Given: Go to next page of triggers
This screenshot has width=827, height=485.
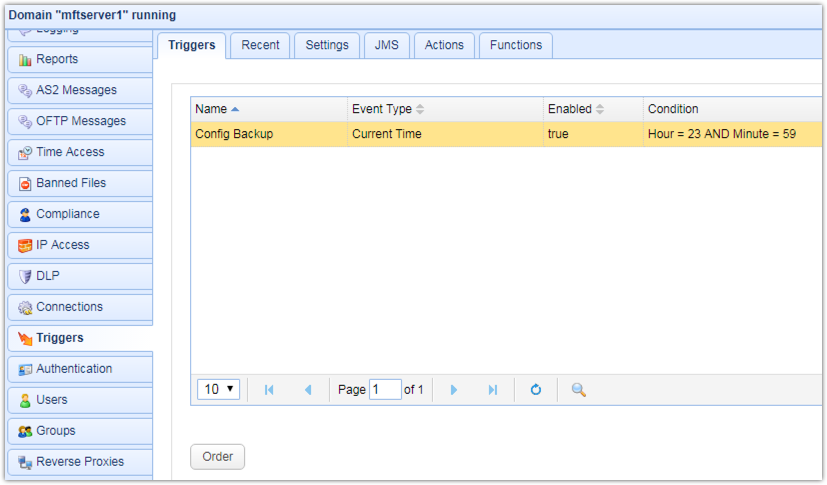Looking at the screenshot, I should pos(454,390).
